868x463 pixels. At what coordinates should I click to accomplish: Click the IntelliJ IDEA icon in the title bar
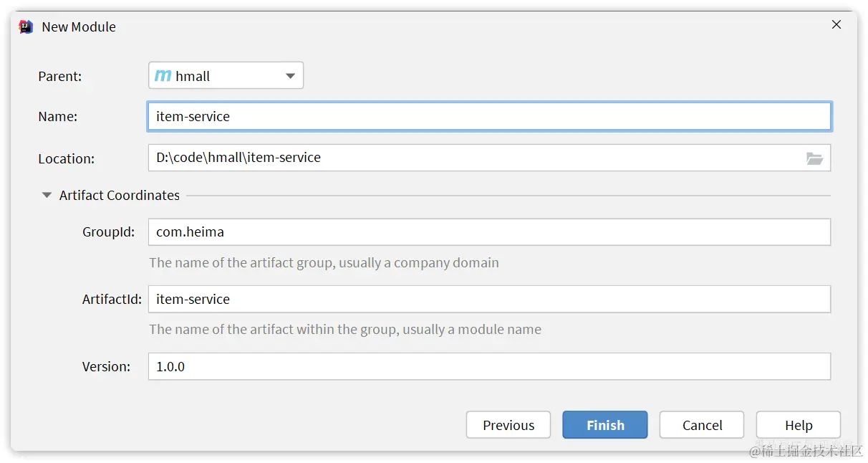tap(26, 27)
